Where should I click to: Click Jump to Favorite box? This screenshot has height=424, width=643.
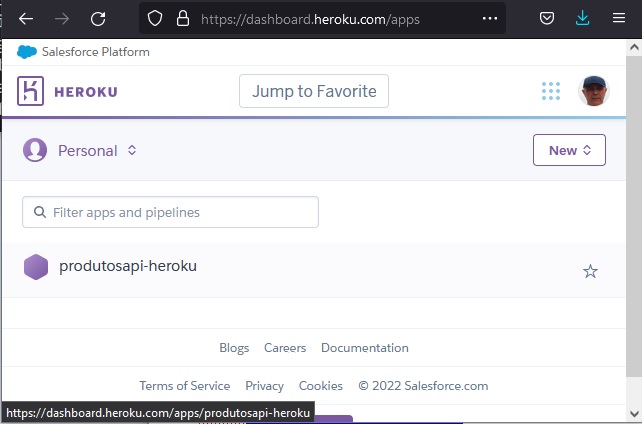coord(314,91)
